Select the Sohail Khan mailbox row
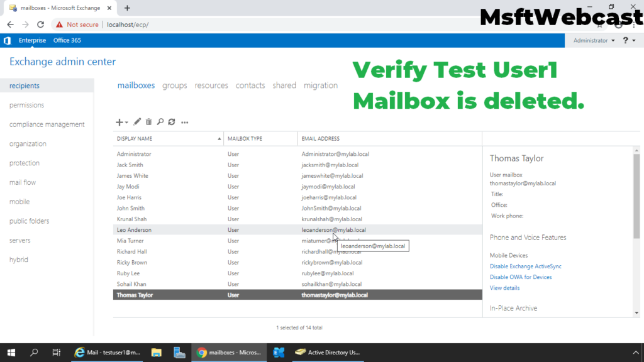 coord(297,284)
